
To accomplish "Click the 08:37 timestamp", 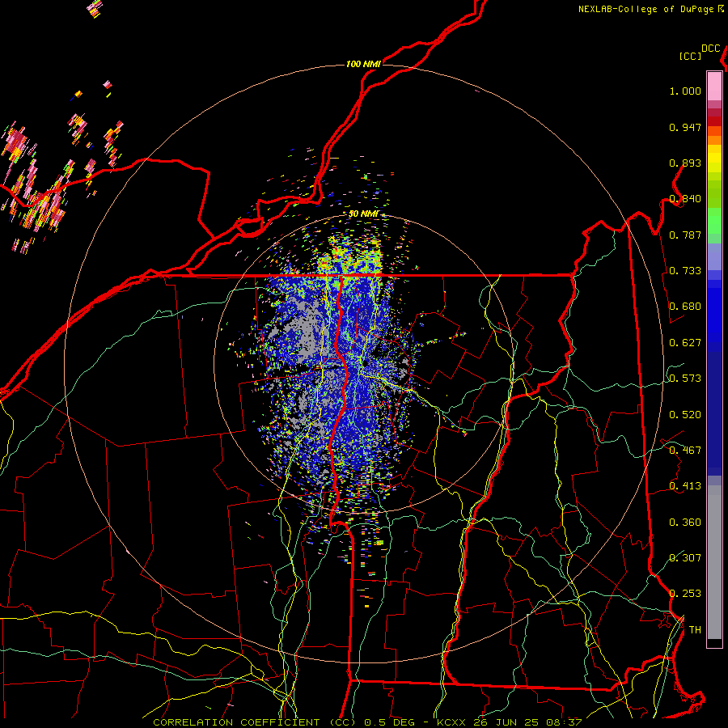I will 563,722.
